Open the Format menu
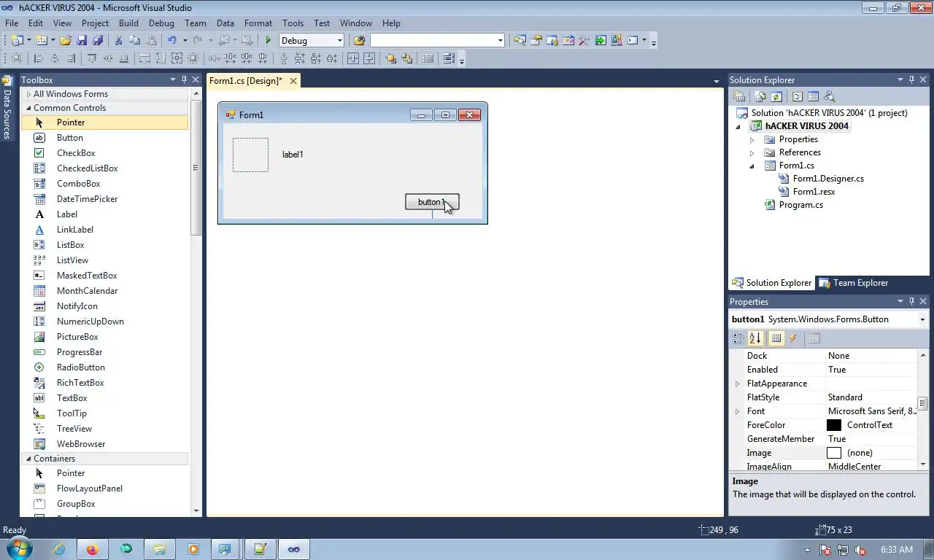The width and height of the screenshot is (934, 560). (258, 23)
